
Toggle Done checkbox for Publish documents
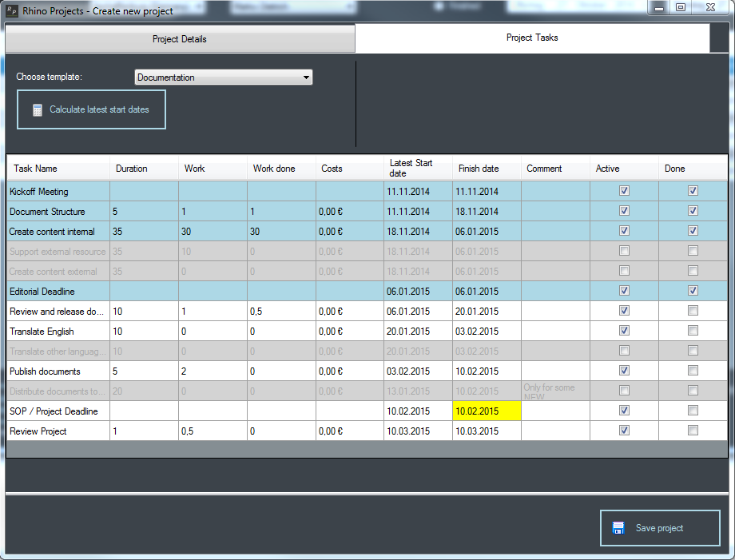coord(693,371)
